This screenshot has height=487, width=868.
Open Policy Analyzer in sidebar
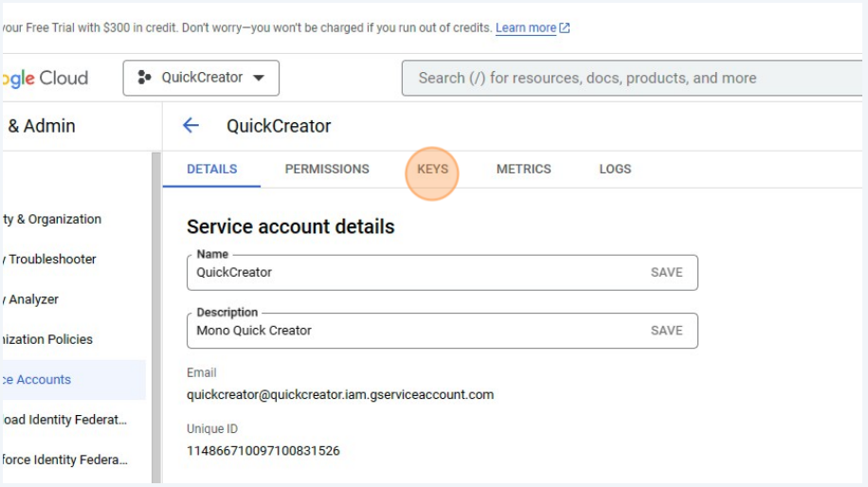(x=31, y=299)
